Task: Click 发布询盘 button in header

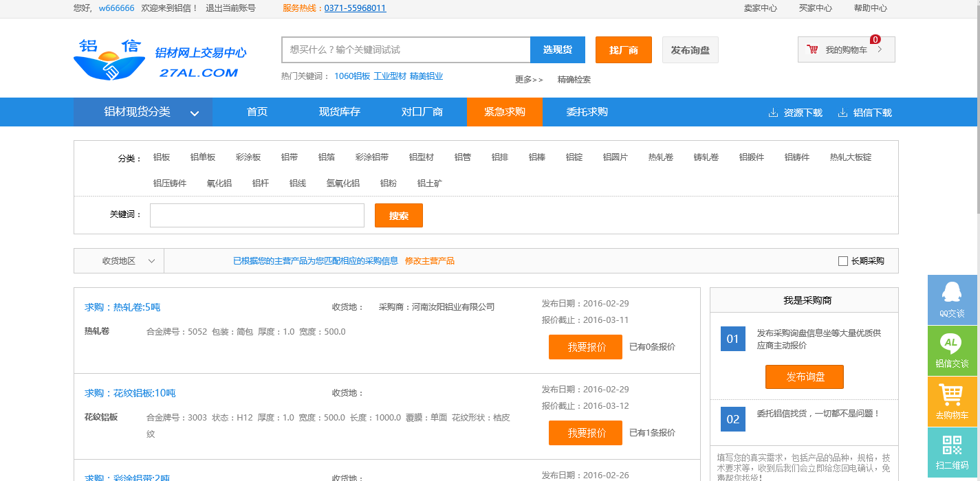Action: (x=690, y=49)
